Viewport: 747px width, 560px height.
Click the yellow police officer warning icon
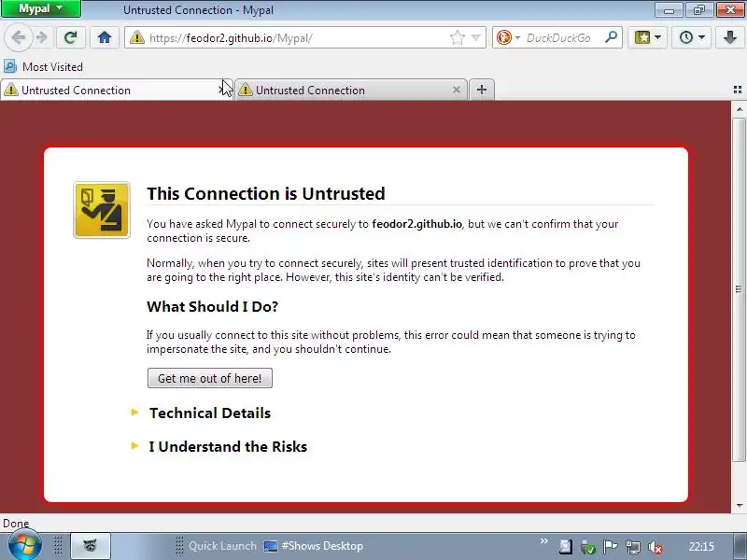tap(102, 210)
